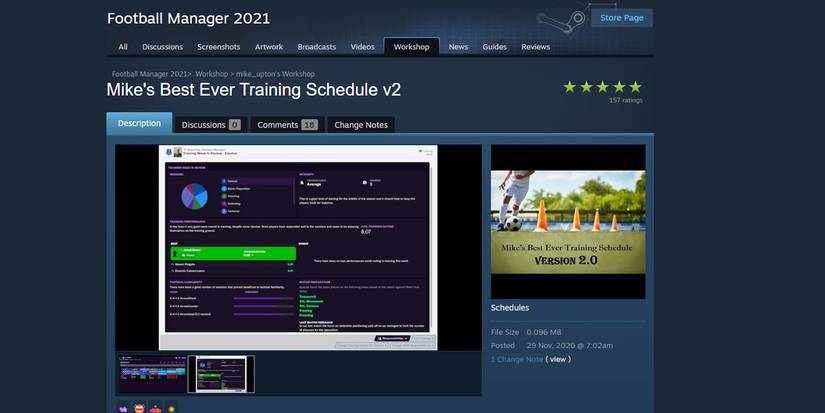Click the Schedules tag link
The width and height of the screenshot is (825, 413).
pyautogui.click(x=510, y=308)
